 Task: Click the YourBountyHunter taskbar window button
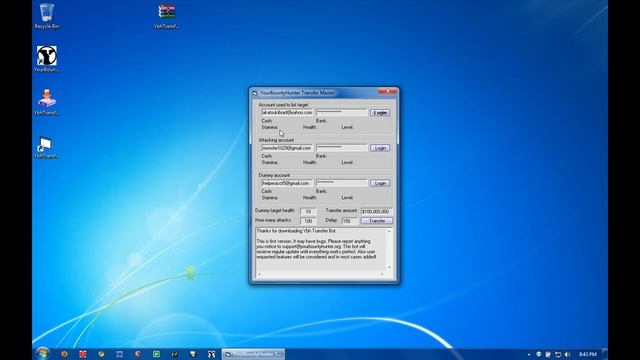click(253, 354)
